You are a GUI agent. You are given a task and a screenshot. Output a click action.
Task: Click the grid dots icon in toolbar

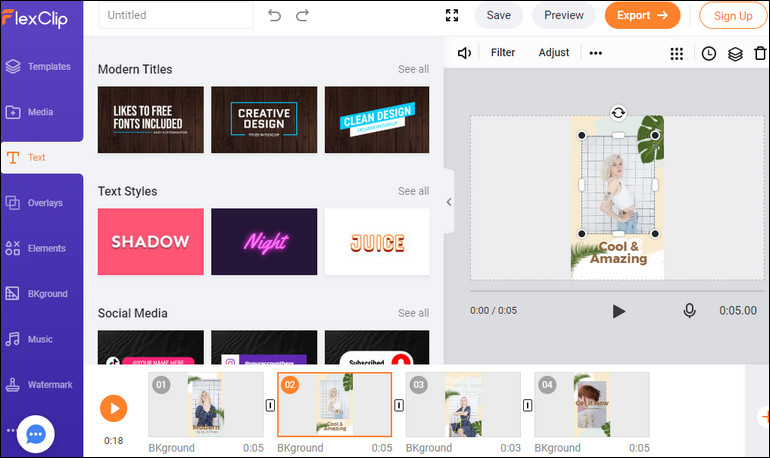[677, 54]
